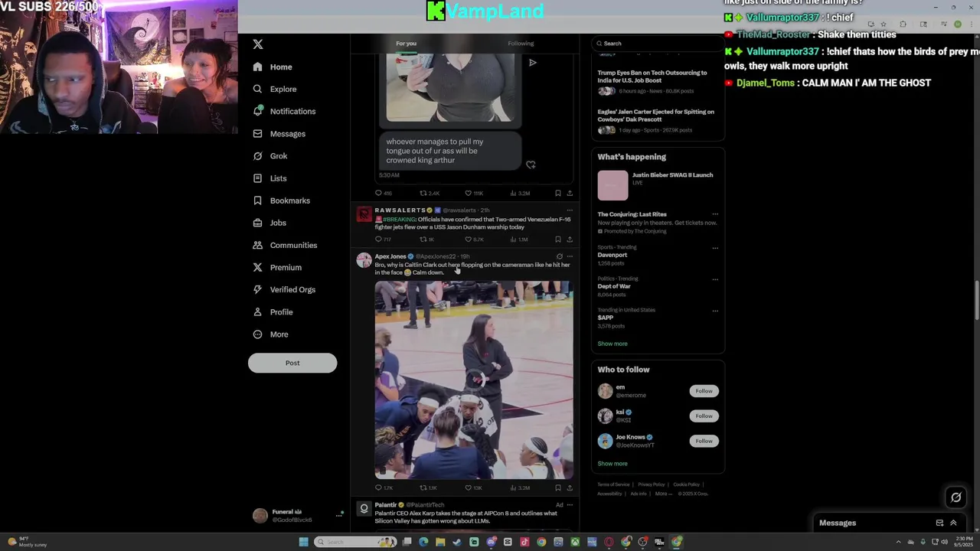The height and width of the screenshot is (551, 980).
Task: Click Grok explain icon on Apex Jones post
Action: click(x=559, y=256)
